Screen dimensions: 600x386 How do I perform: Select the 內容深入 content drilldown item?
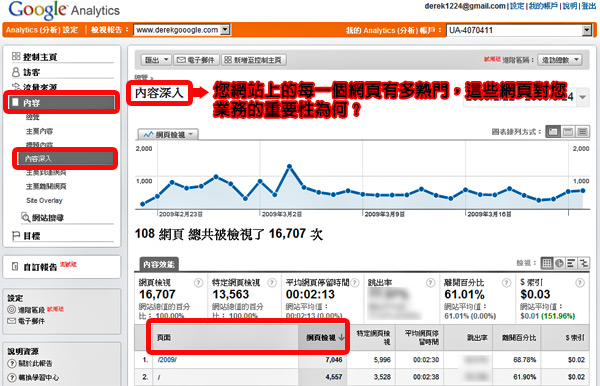(65, 158)
